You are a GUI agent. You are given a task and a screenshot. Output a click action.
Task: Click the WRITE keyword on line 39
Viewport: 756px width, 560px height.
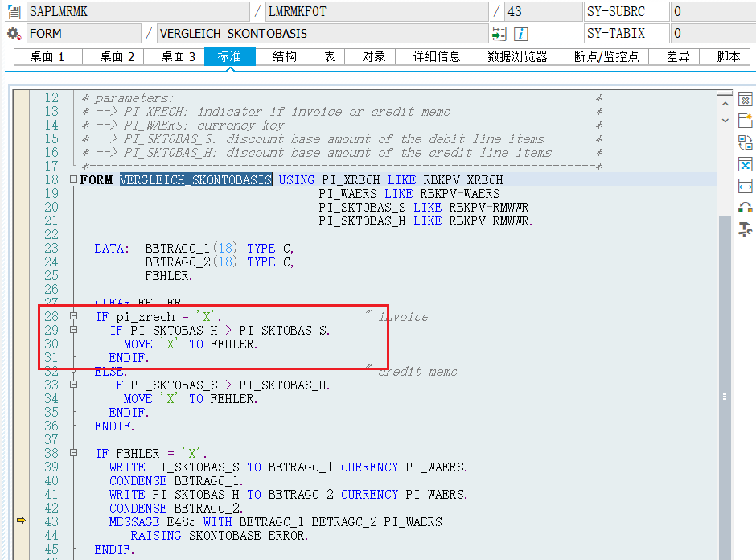[x=127, y=467]
